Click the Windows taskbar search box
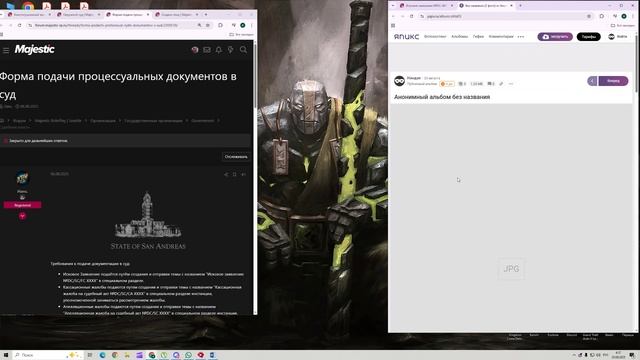640x360 pixels. pos(47,355)
